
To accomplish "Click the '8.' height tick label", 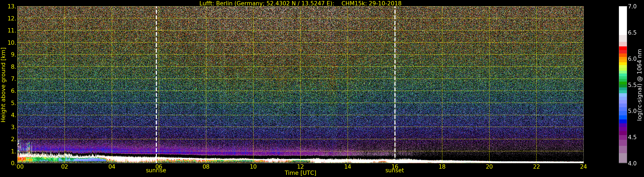I will [14, 67].
